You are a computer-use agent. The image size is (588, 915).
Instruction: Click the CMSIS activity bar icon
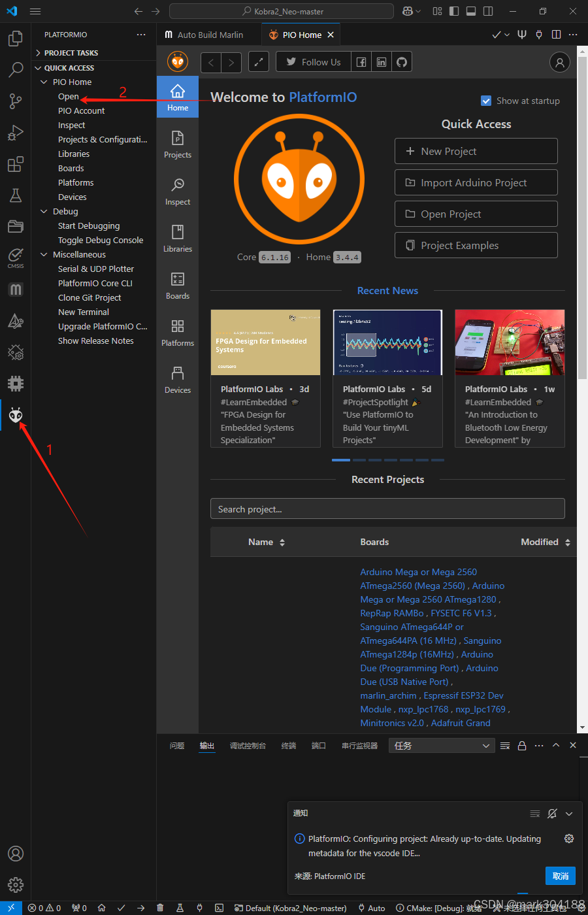[x=15, y=258]
